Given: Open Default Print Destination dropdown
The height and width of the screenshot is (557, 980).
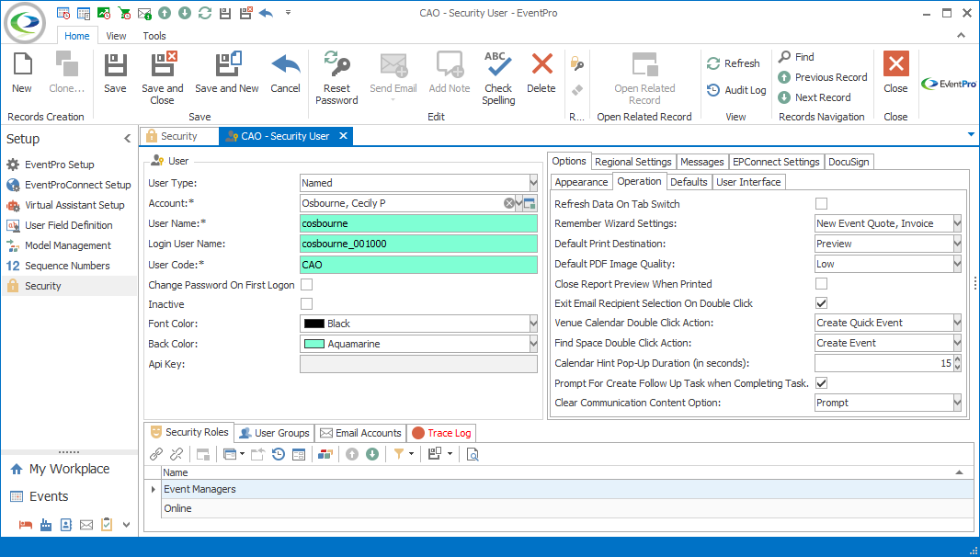Looking at the screenshot, I should click(x=957, y=244).
